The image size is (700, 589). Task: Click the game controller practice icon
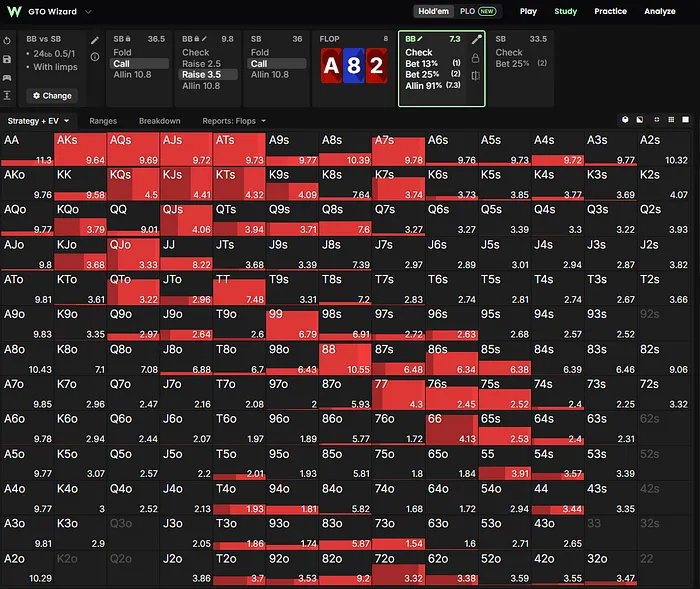click(x=7, y=78)
